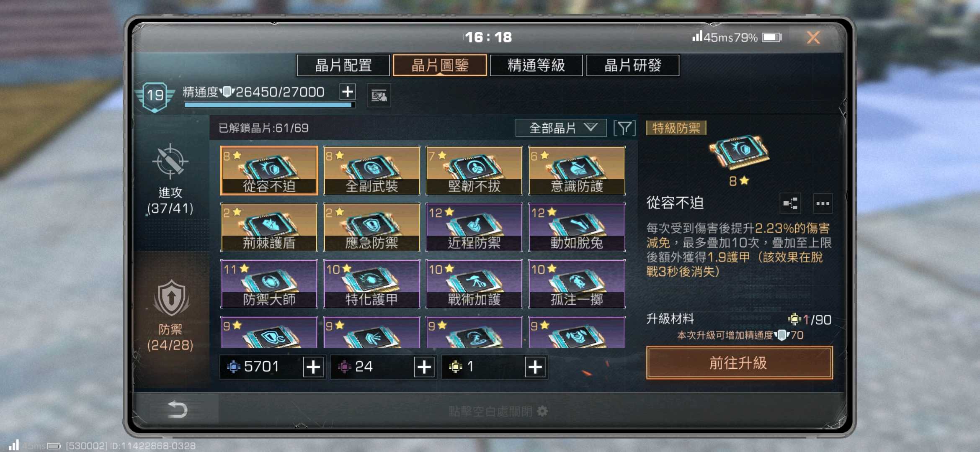Screen dimensions: 980x452
Task: Open the filter funnel icon
Action: tap(624, 128)
